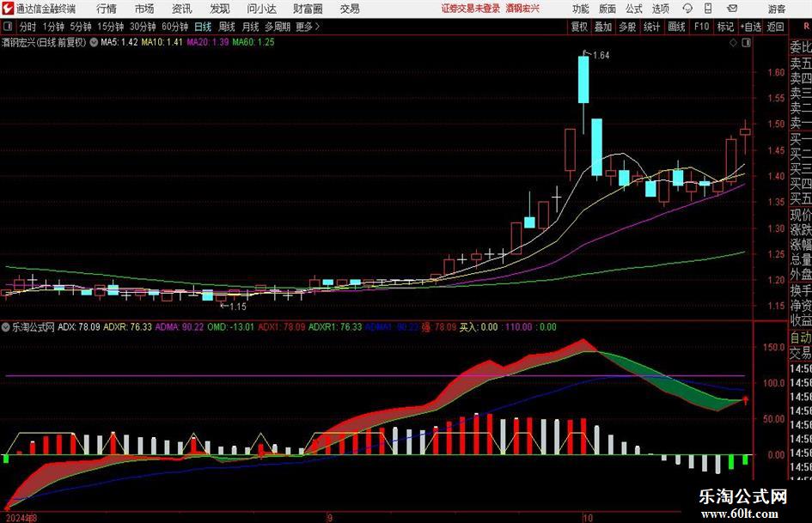Open the 资讯 menu
This screenshot has width=812, height=523.
point(182,9)
